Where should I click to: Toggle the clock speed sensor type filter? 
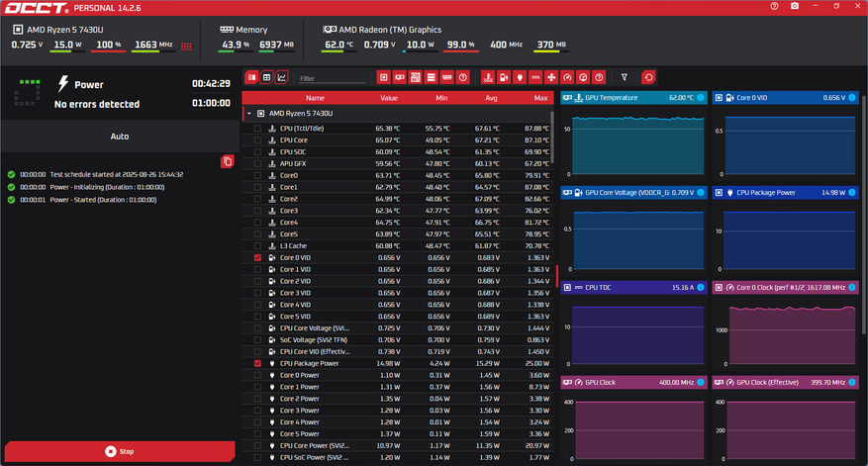(x=567, y=77)
